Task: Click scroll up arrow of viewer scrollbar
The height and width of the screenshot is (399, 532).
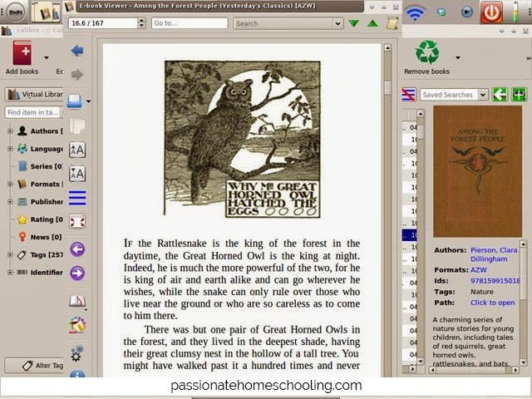Action: pos(387,48)
